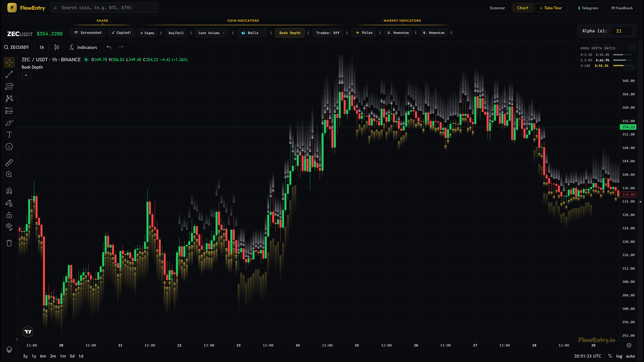644x362 pixels.
Task: Select the brush drawing tool
Action: (x=9, y=123)
